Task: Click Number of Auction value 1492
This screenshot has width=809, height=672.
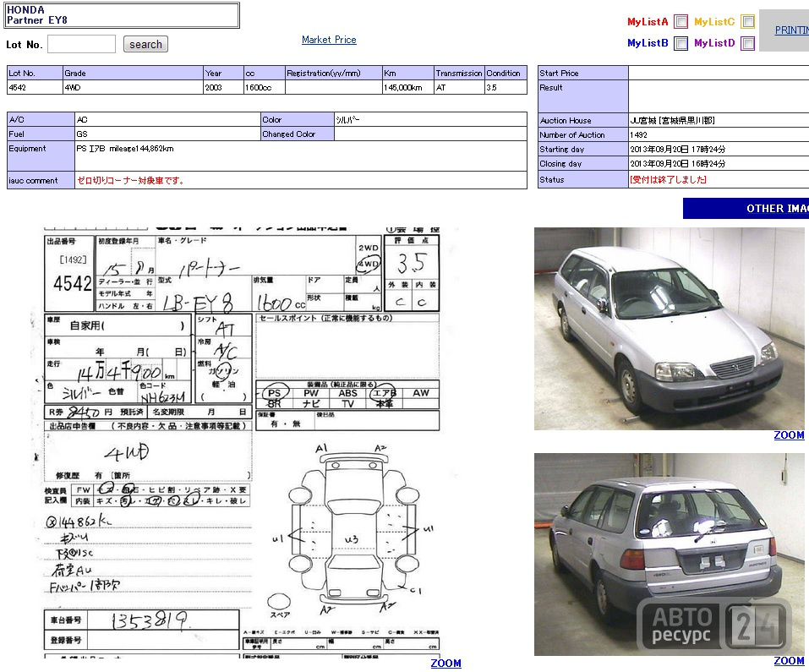Action: tap(638, 134)
